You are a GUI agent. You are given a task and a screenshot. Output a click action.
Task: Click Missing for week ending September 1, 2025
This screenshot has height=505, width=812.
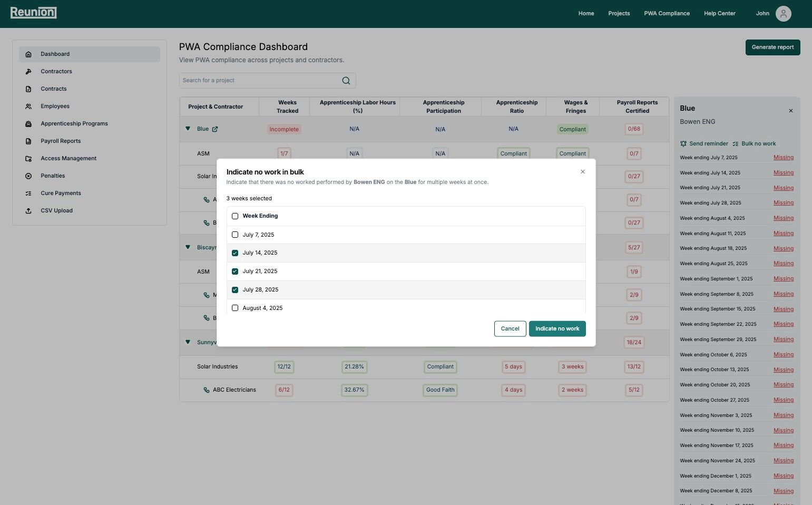pos(783,279)
